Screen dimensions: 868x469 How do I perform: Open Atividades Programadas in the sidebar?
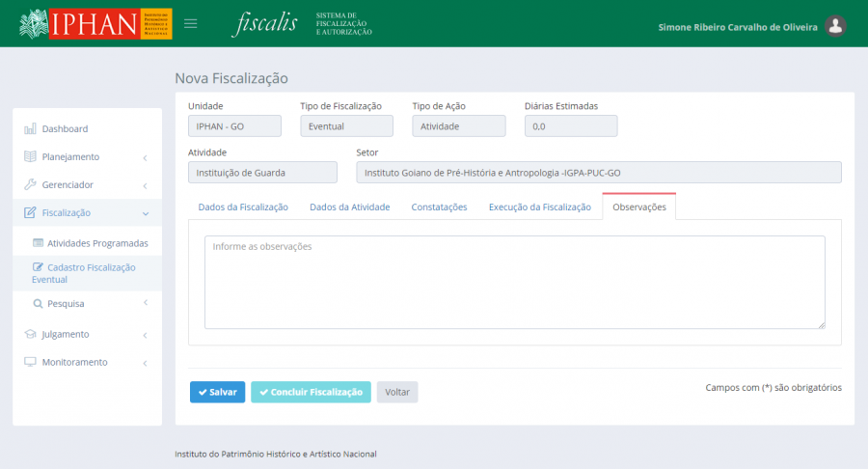[96, 243]
